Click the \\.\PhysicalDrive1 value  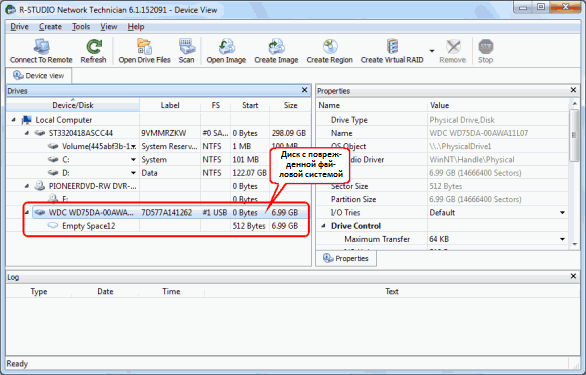460,146
